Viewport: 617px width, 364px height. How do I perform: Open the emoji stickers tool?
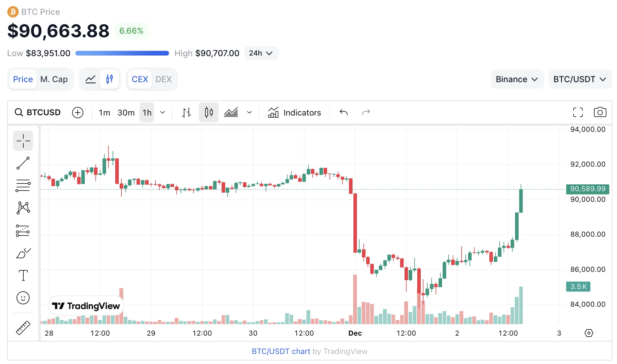click(23, 298)
